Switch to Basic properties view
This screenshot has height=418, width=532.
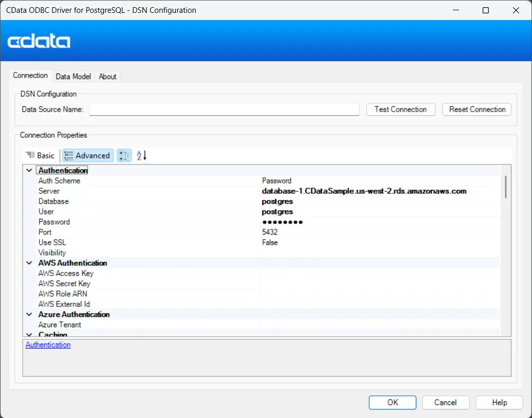tap(41, 155)
